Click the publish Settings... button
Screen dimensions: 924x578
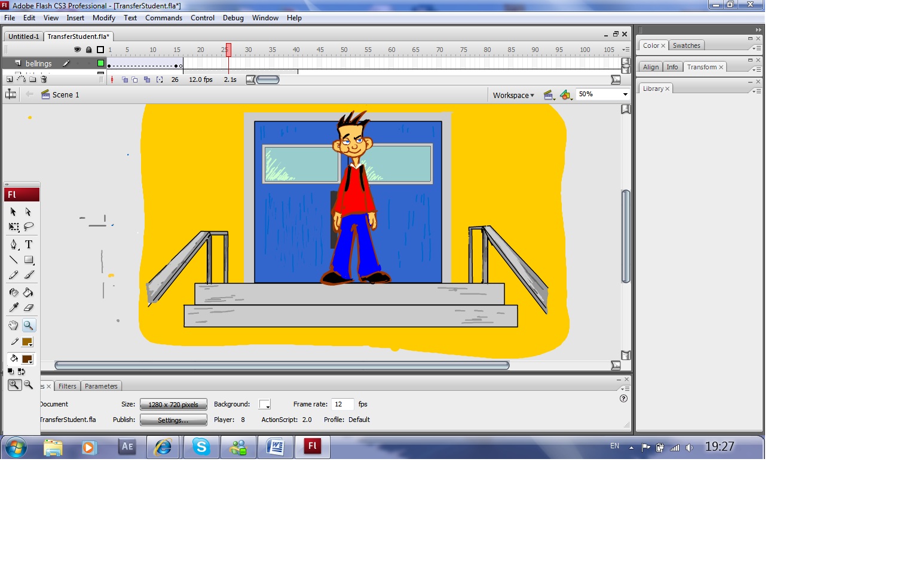pyautogui.click(x=173, y=420)
